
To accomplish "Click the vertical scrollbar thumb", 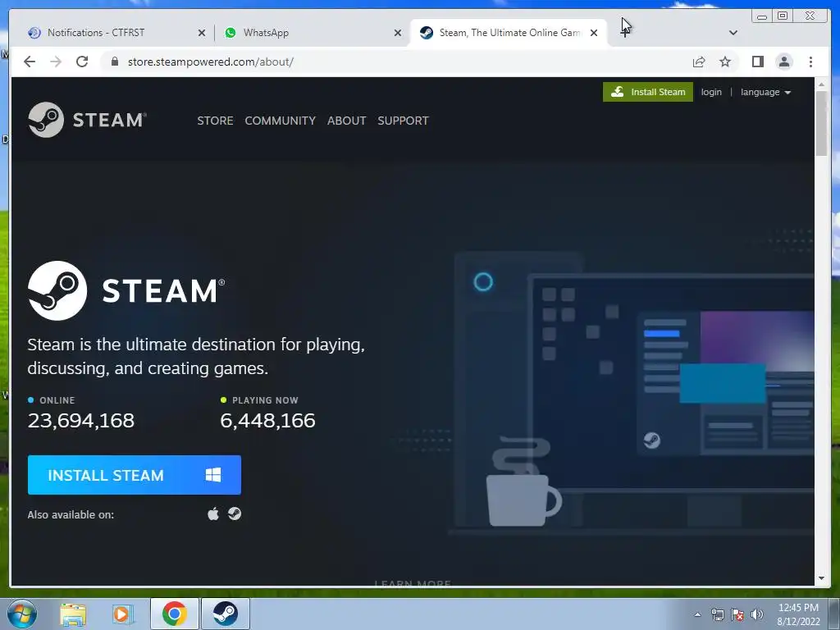I will click(821, 124).
